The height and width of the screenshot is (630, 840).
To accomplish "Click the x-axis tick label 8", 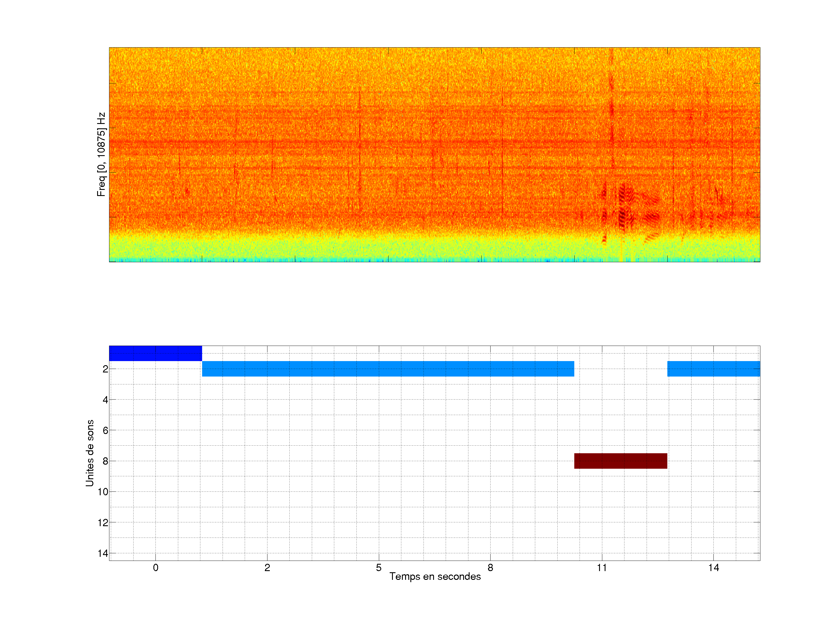I will (490, 568).
